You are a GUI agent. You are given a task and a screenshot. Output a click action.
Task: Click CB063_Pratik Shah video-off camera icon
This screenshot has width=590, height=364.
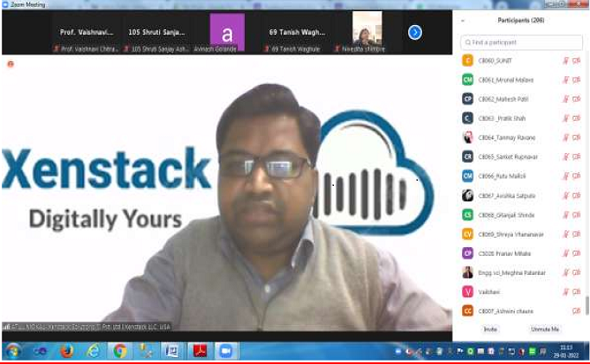pyautogui.click(x=576, y=118)
